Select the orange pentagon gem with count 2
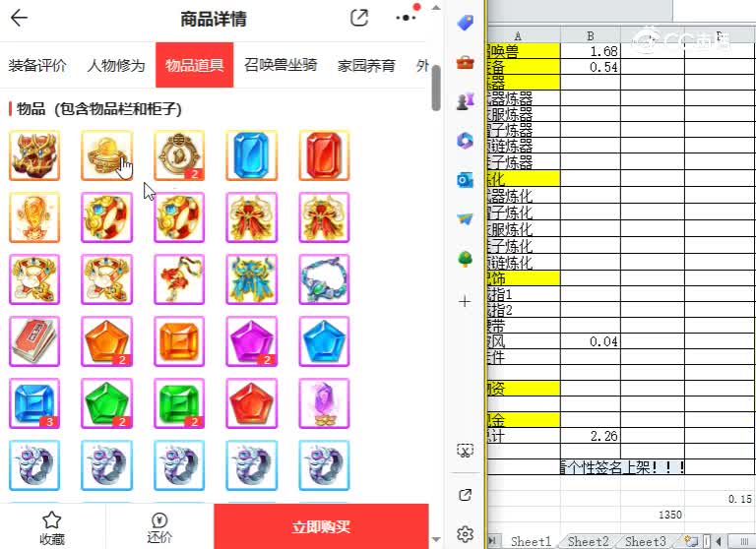 [106, 341]
